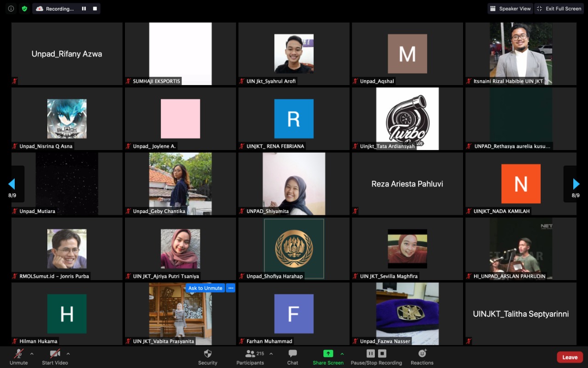Expand share options arrow beside Share Screen

342,354
